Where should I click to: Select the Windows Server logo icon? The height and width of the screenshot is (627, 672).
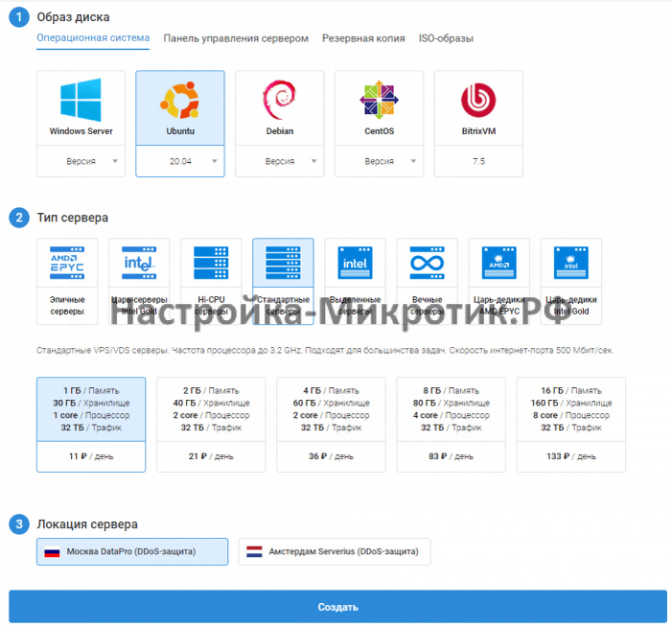81,100
